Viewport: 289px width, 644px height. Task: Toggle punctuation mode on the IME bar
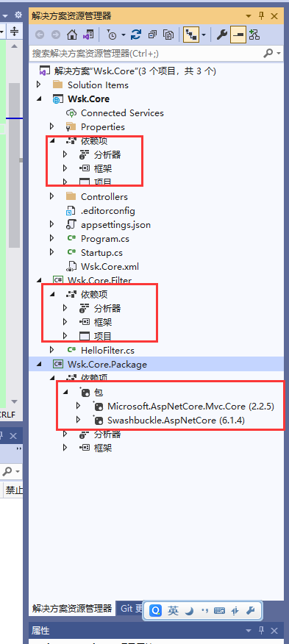point(204,611)
